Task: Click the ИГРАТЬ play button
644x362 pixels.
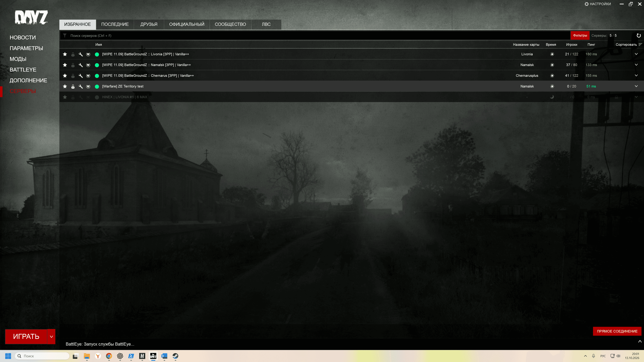Action: point(26,337)
